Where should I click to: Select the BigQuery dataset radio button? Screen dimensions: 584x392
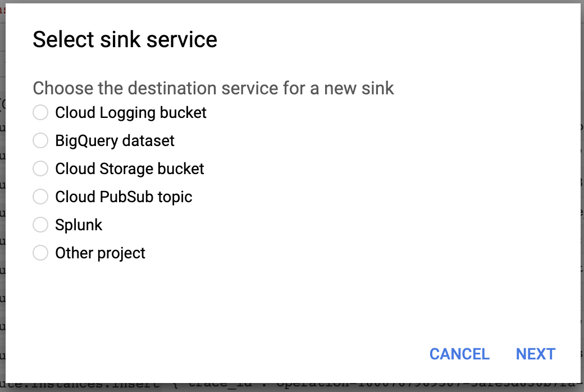click(x=40, y=140)
